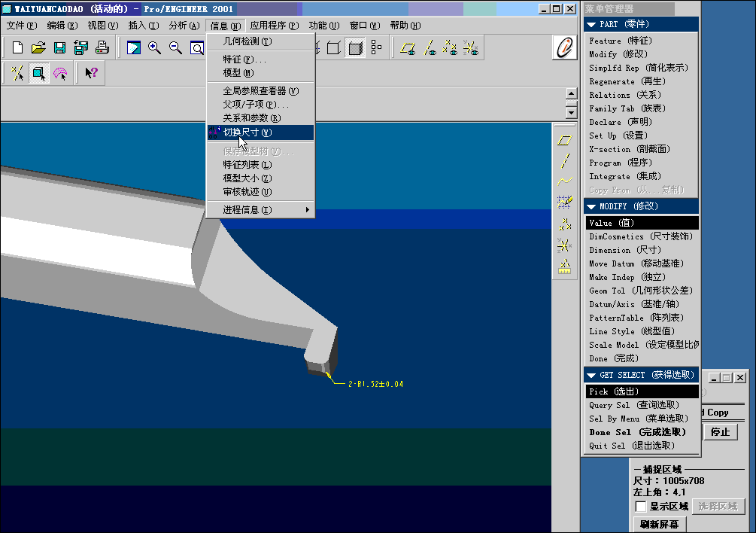The height and width of the screenshot is (533, 756).
Task: Click scroll down arrow in message area
Action: tap(572, 113)
